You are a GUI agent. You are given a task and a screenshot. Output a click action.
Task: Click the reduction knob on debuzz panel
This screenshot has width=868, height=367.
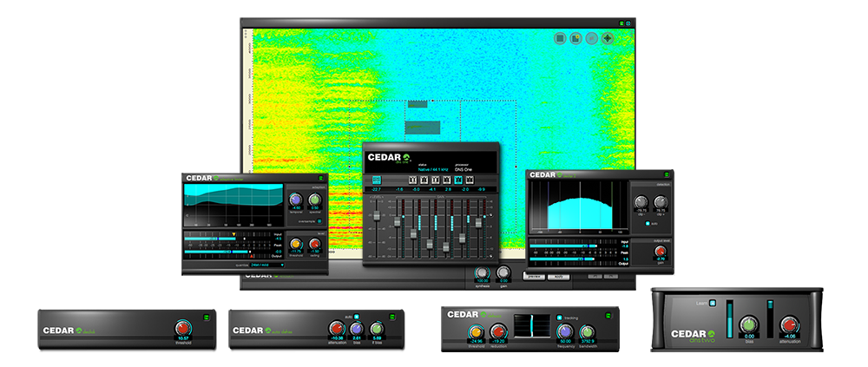click(496, 332)
